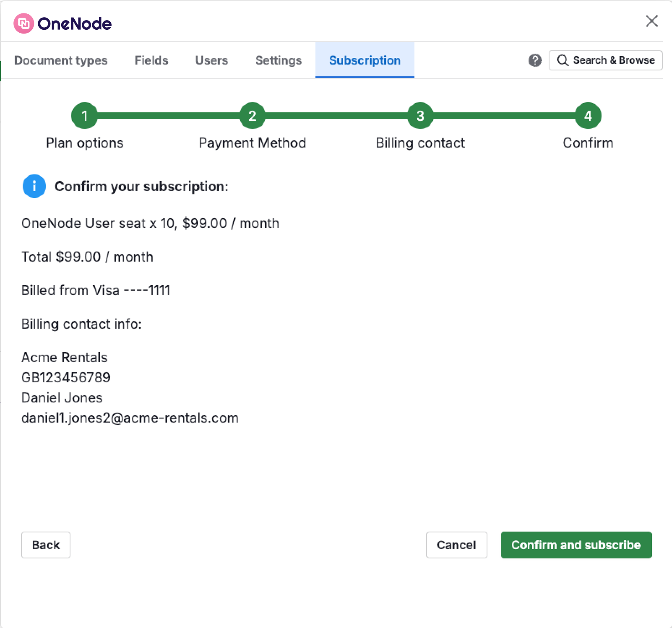Screen dimensions: 672x628
Task: Select step 4 circle
Action: [x=588, y=116]
